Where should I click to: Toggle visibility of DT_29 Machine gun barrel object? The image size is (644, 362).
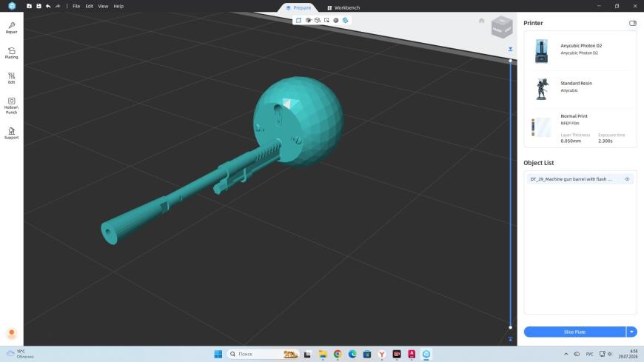(627, 179)
